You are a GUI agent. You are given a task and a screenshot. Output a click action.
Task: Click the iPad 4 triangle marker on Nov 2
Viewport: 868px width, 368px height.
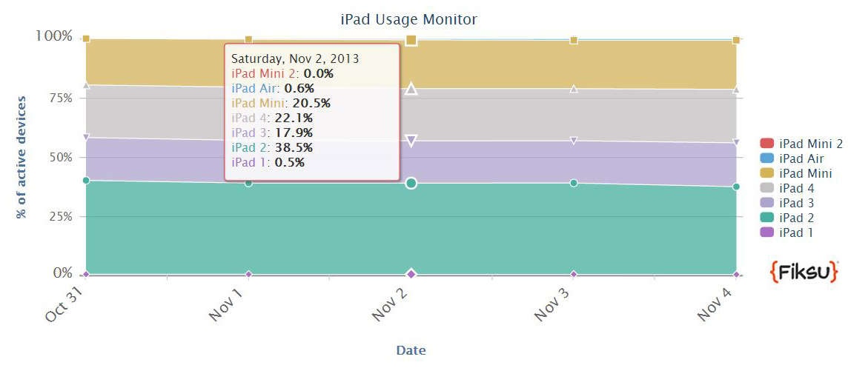(411, 89)
